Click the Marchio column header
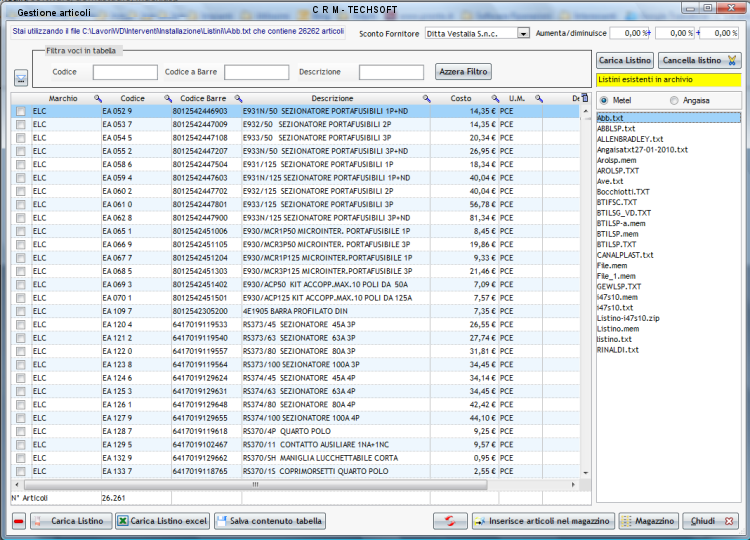The image size is (750, 540). (63, 99)
